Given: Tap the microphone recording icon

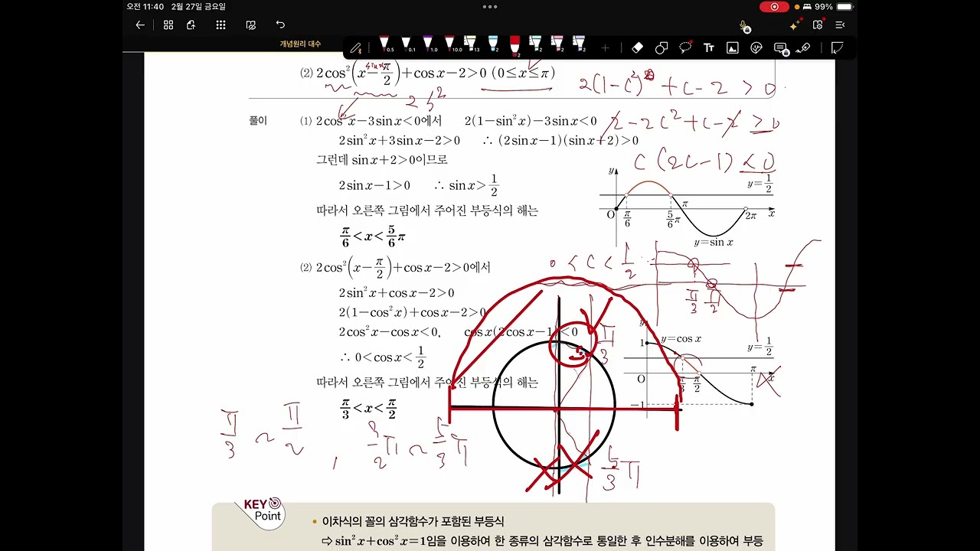Looking at the screenshot, I should [743, 26].
